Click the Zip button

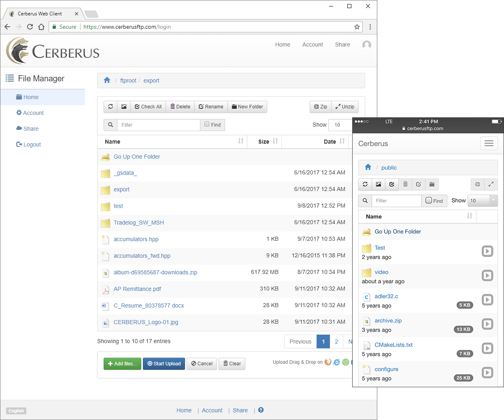tap(321, 107)
